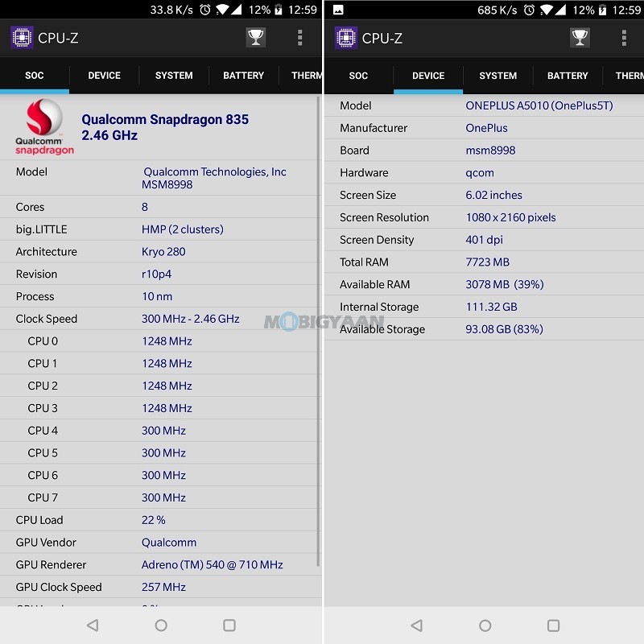
Task: Open trophy icon in right CPU-Z screen
Action: [580, 38]
